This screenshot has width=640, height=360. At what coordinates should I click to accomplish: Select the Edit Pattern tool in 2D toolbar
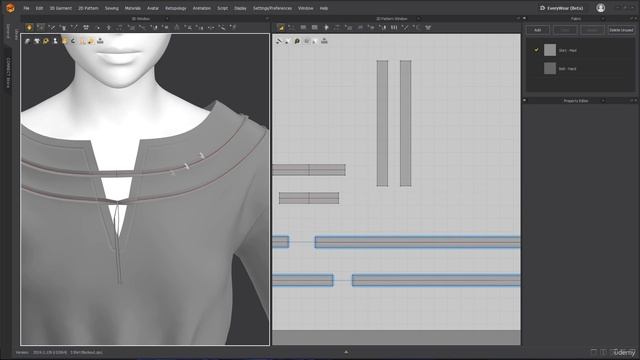291,27
